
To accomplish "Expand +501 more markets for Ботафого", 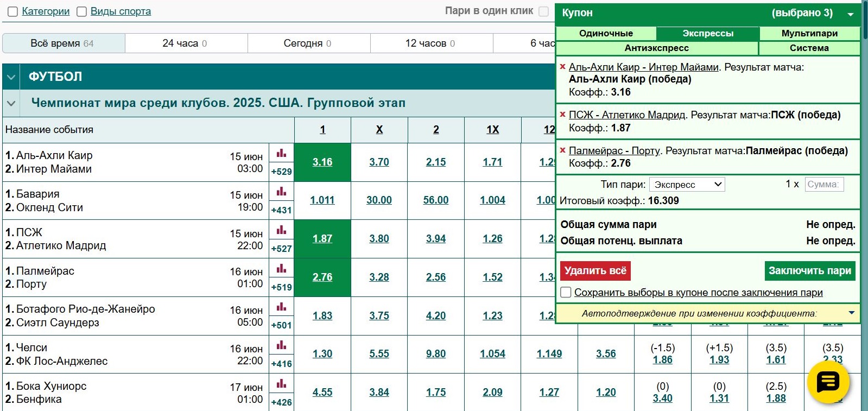I will 281,325.
